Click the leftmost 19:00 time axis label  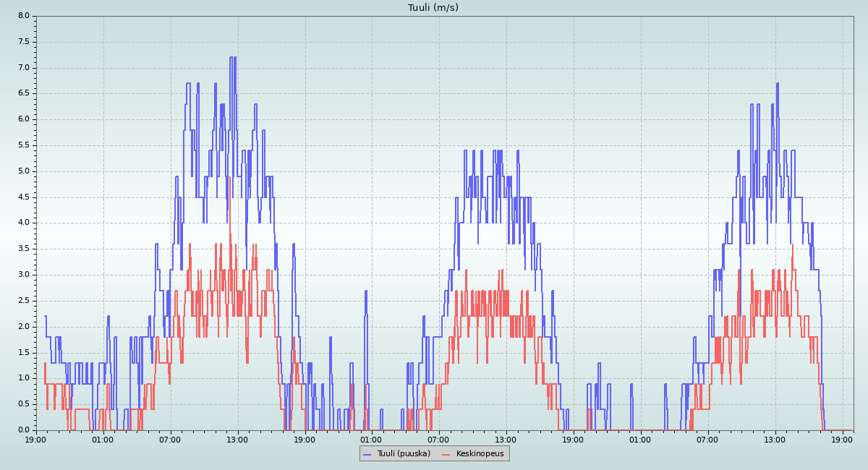point(36,440)
